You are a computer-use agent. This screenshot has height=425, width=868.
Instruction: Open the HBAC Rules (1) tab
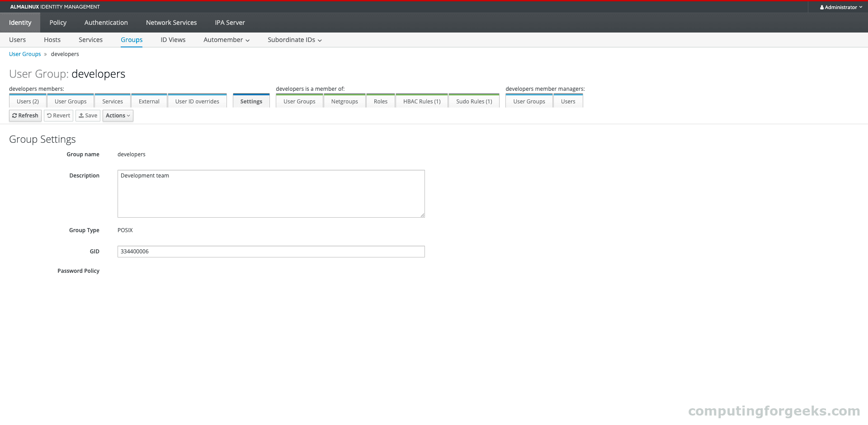[x=421, y=102]
